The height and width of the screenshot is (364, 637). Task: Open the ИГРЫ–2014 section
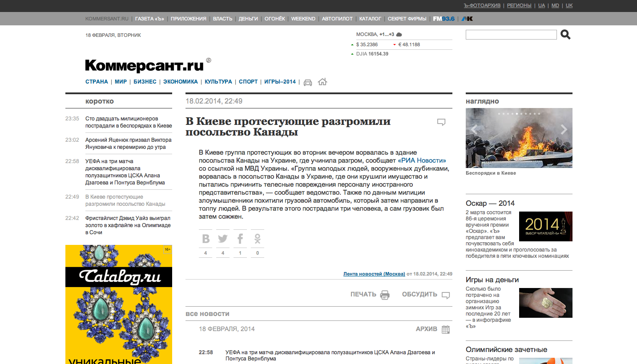point(280,82)
